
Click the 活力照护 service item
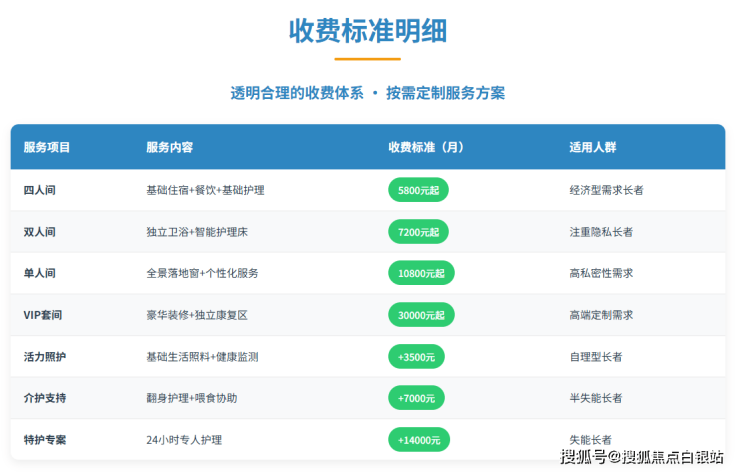pyautogui.click(x=45, y=356)
